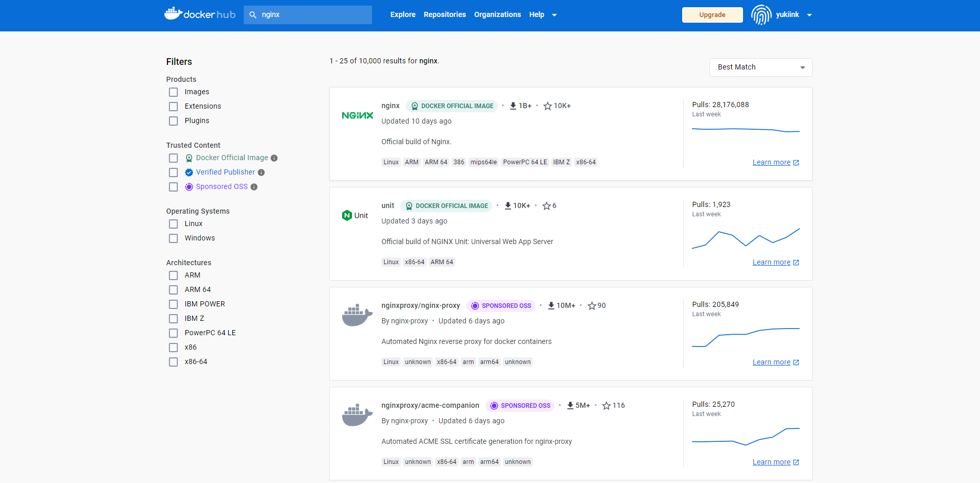
Task: Show info for Docker Official Image filter
Action: point(274,158)
